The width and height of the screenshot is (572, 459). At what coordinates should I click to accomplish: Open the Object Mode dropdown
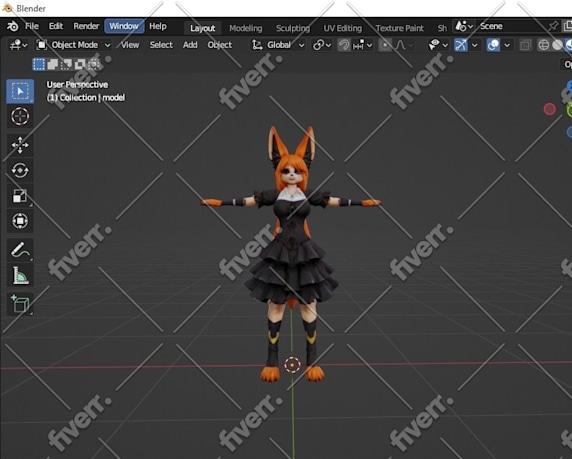point(73,45)
